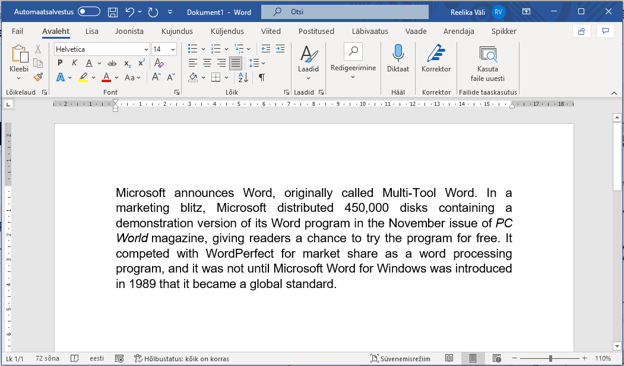
Task: Open the share icon at top right
Action: 581,31
